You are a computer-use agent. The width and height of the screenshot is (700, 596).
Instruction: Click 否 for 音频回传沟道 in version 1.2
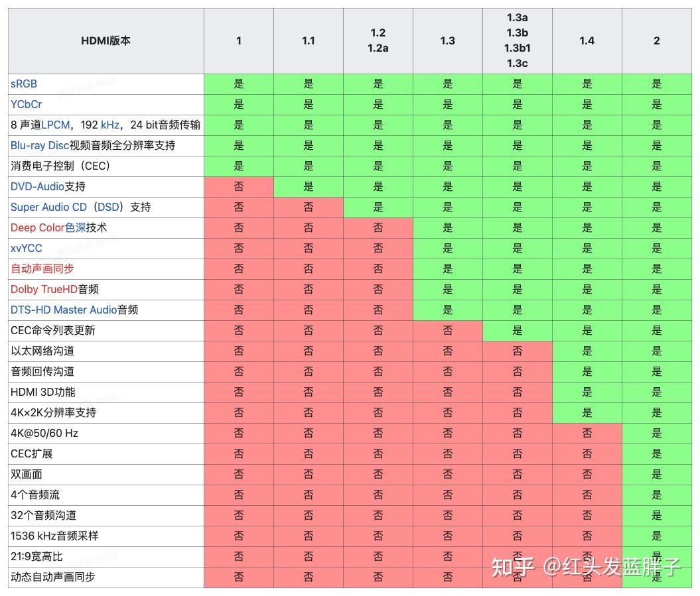point(378,371)
